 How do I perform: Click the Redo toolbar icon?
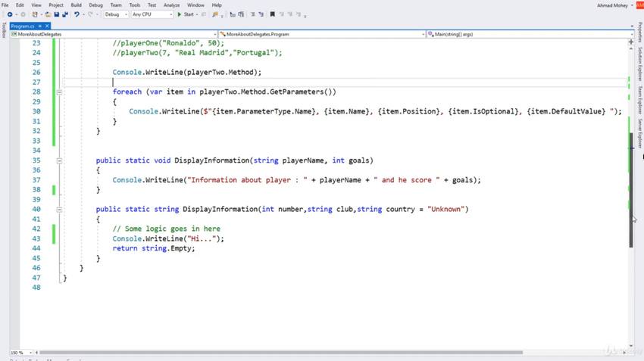(90, 14)
